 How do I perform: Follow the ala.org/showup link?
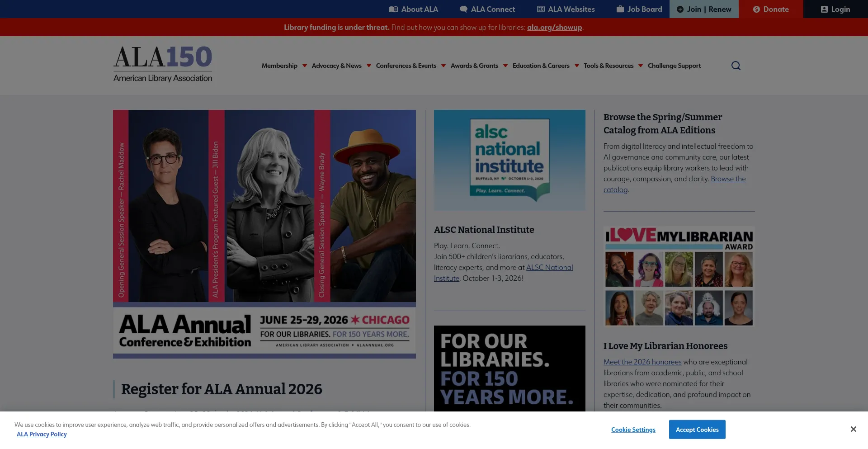pos(554,27)
